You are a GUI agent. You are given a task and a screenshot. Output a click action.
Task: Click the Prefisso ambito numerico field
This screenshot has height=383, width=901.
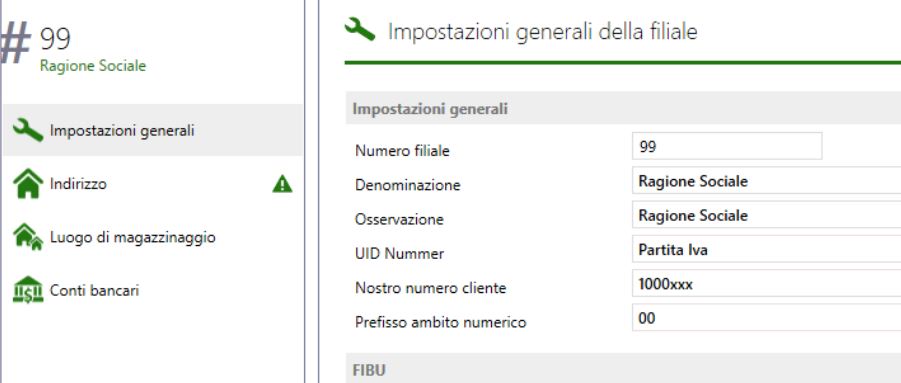tap(767, 318)
